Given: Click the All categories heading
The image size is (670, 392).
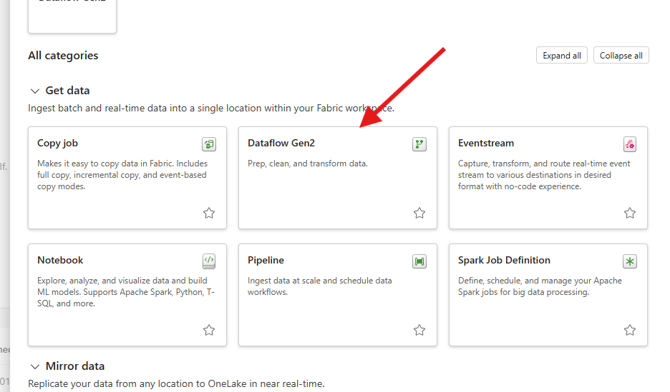Looking at the screenshot, I should [63, 56].
